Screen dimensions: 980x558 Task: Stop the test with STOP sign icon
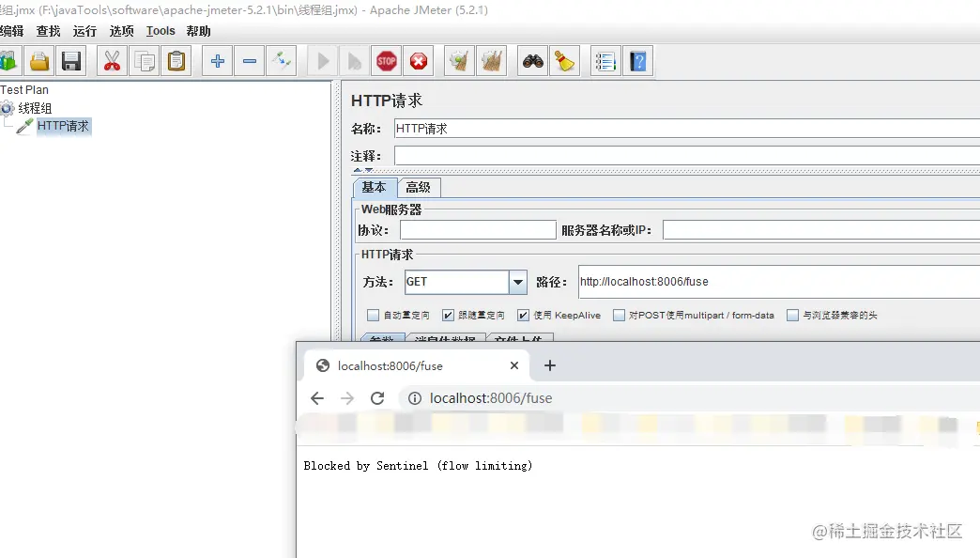point(386,61)
